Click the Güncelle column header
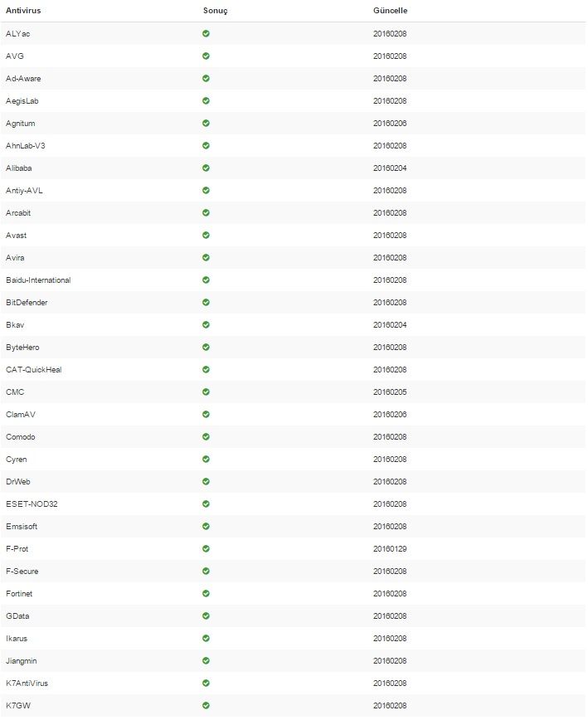The image size is (588, 720). click(x=390, y=11)
